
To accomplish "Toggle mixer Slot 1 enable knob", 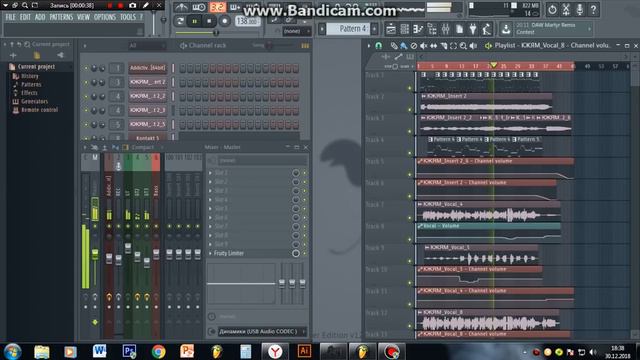I will (x=296, y=173).
